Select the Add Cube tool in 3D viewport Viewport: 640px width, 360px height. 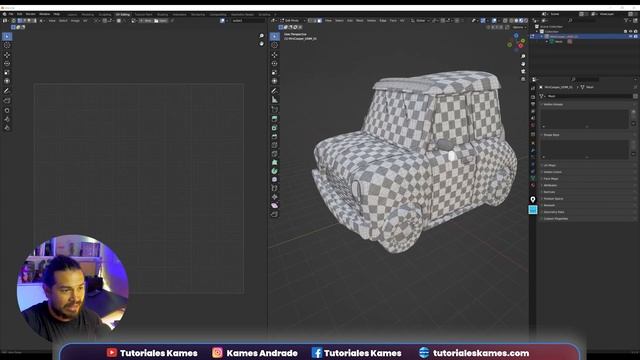(x=275, y=109)
